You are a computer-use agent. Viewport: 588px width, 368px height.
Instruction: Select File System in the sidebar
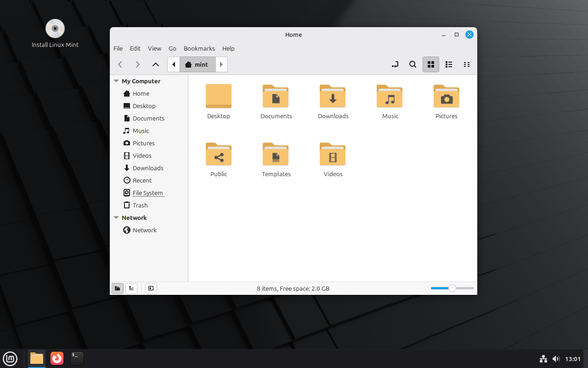[x=147, y=193]
